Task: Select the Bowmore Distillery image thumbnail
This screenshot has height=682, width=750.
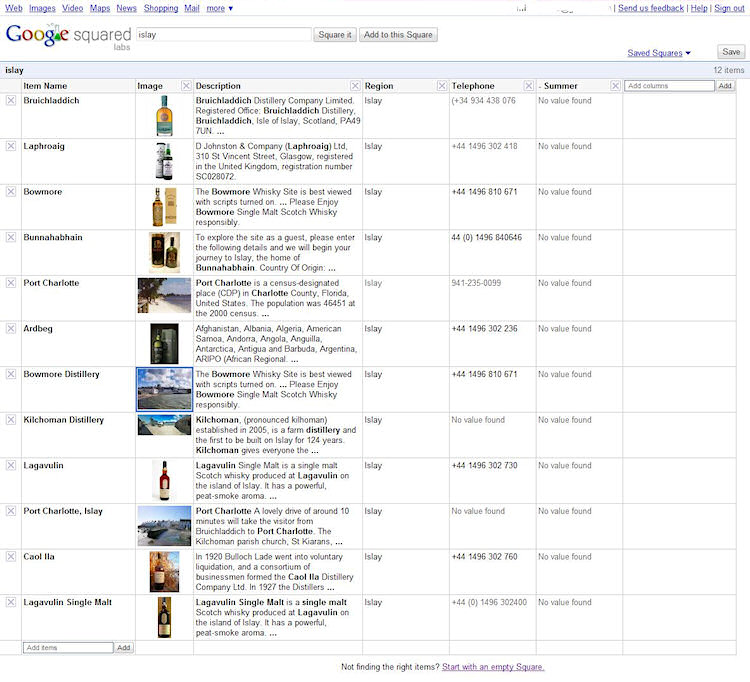Action: coord(164,389)
